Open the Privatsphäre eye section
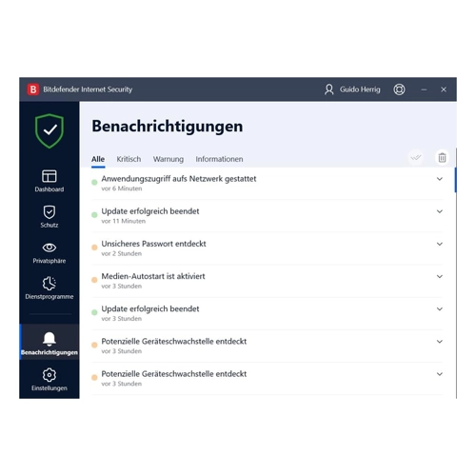Image resolution: width=476 pixels, height=476 pixels. coord(50,253)
